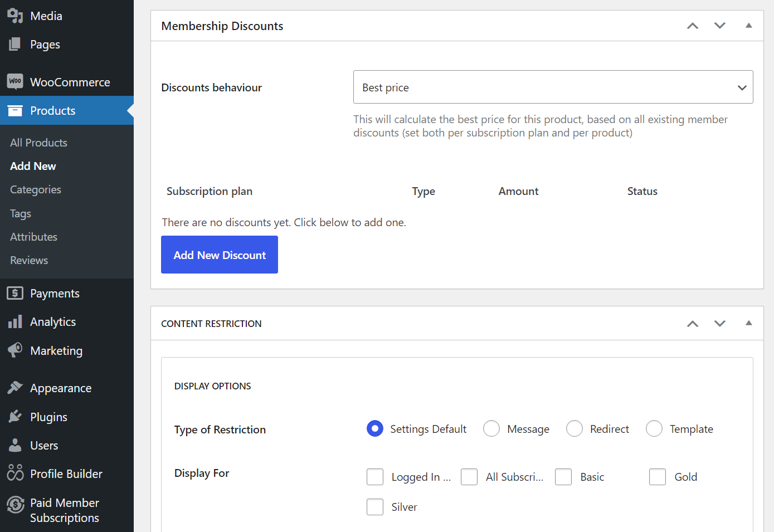Viewport: 774px width, 532px height.
Task: Open the Products menu
Action: pyautogui.click(x=67, y=110)
